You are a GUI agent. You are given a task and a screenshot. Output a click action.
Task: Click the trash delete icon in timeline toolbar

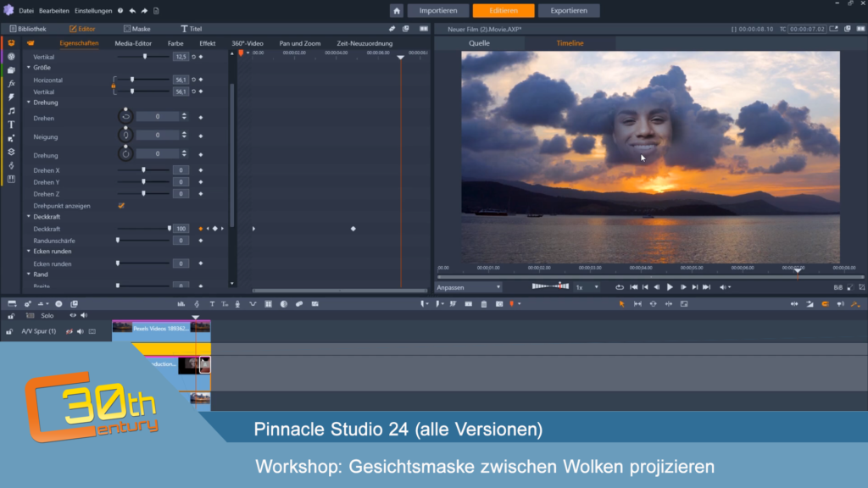(484, 304)
